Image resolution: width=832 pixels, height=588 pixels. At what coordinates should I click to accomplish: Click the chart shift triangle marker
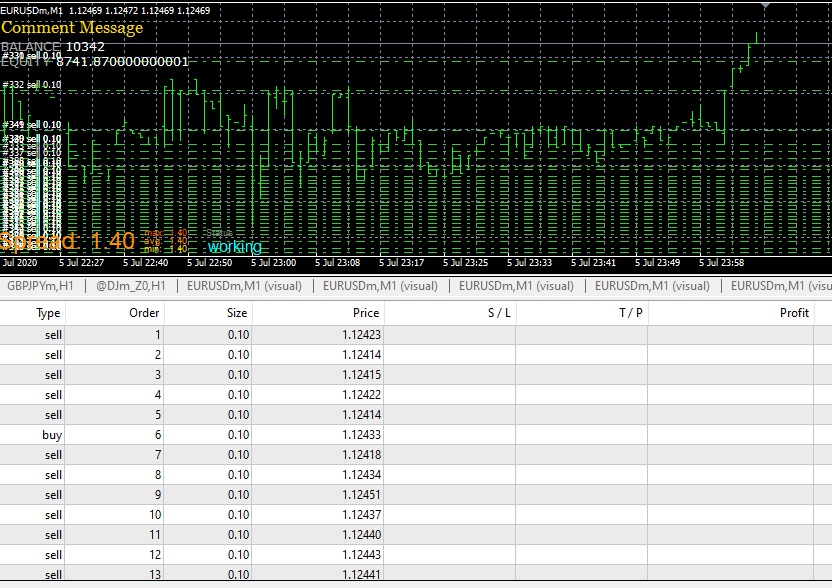pyautogui.click(x=765, y=6)
